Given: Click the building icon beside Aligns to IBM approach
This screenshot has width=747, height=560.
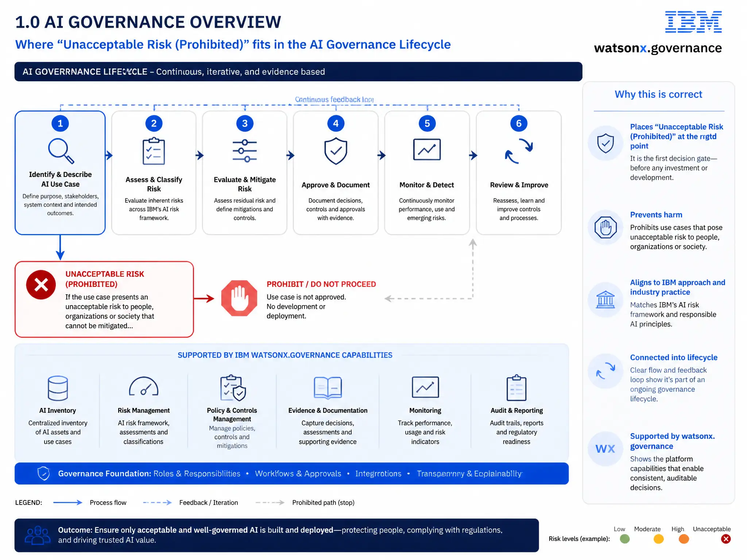Looking at the screenshot, I should click(x=605, y=300).
